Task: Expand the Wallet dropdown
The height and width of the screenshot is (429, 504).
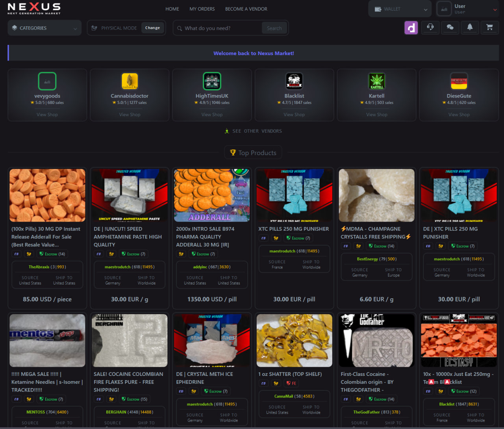Action: point(399,8)
